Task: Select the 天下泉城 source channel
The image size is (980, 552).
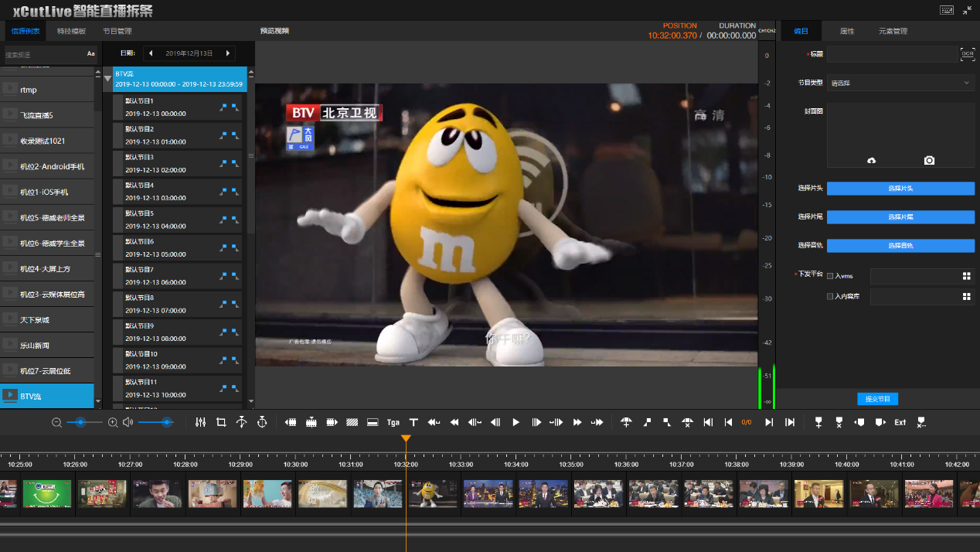Action: coord(47,319)
